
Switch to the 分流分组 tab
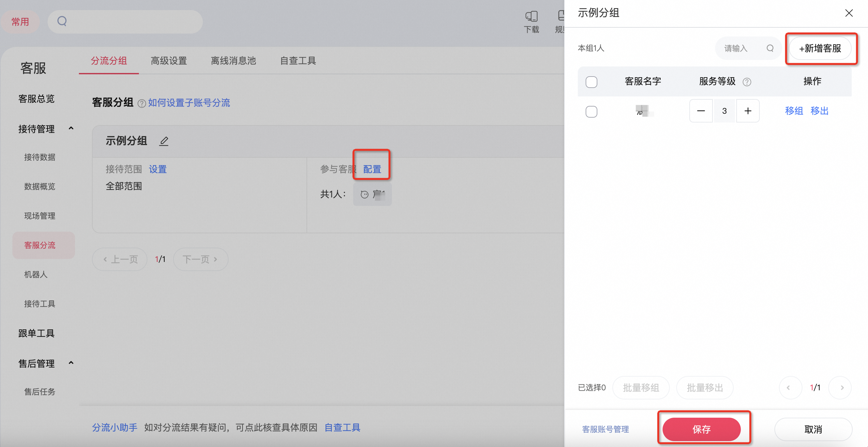point(109,61)
